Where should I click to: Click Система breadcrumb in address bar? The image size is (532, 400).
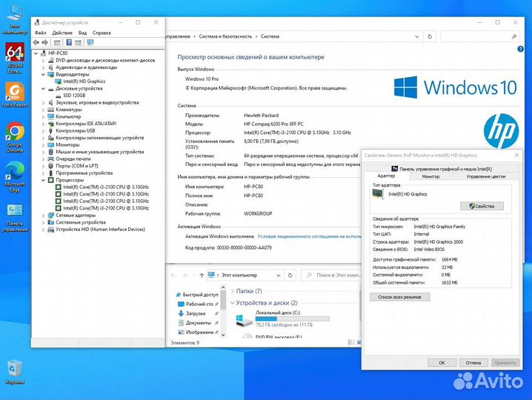(x=270, y=36)
